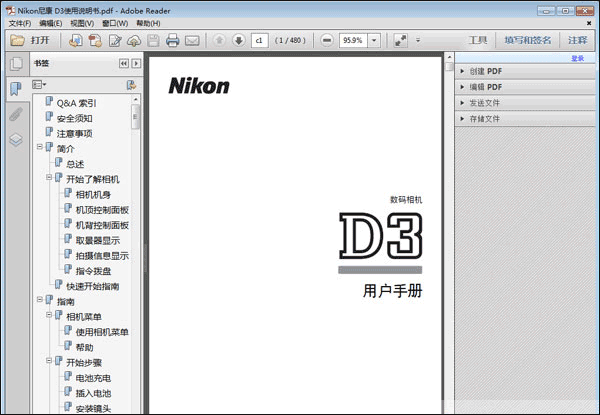Click the 打开 open file button

click(x=32, y=41)
